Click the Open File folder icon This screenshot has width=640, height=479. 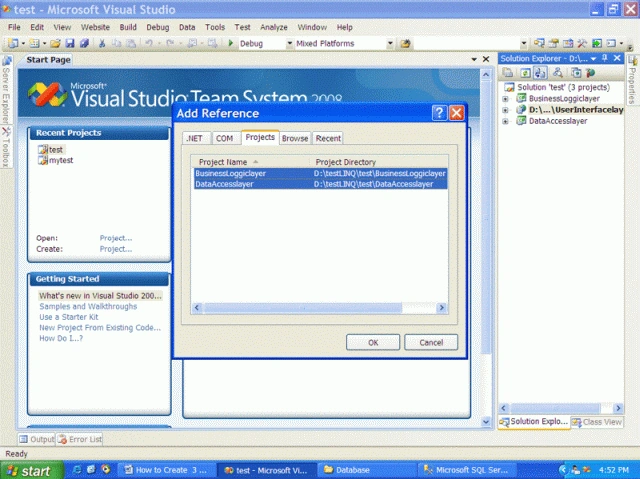point(56,43)
